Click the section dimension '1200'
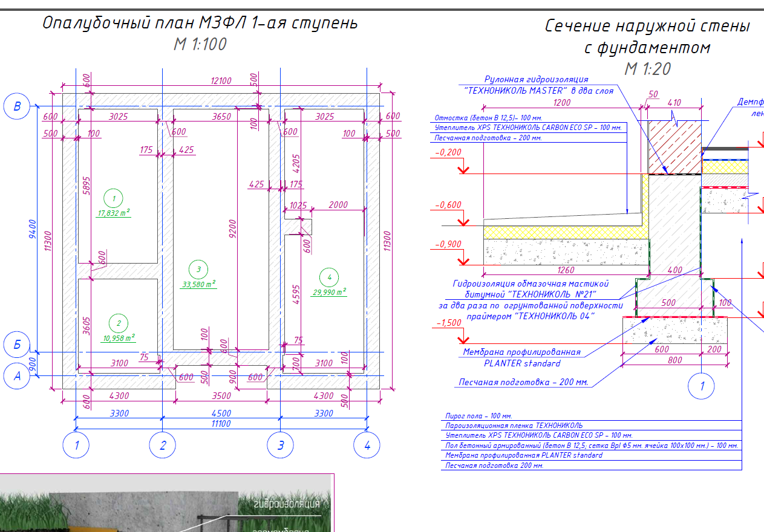764x532 pixels. (562, 103)
